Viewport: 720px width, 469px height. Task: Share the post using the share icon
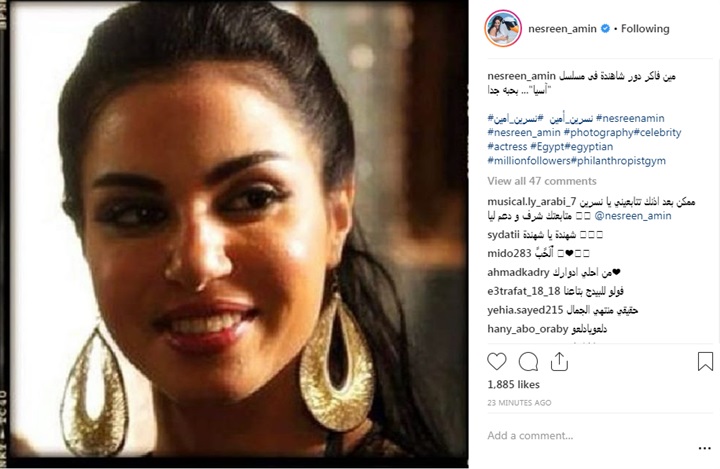click(x=559, y=362)
